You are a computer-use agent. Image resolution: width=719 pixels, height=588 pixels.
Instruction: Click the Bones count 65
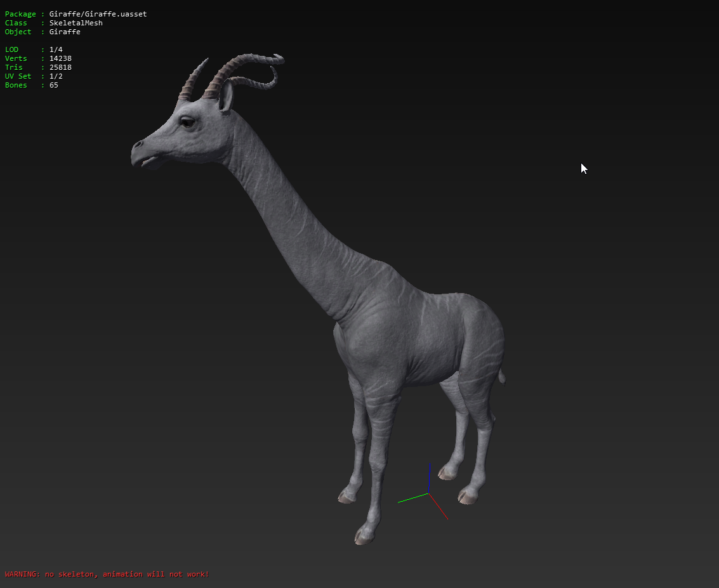[x=53, y=85]
